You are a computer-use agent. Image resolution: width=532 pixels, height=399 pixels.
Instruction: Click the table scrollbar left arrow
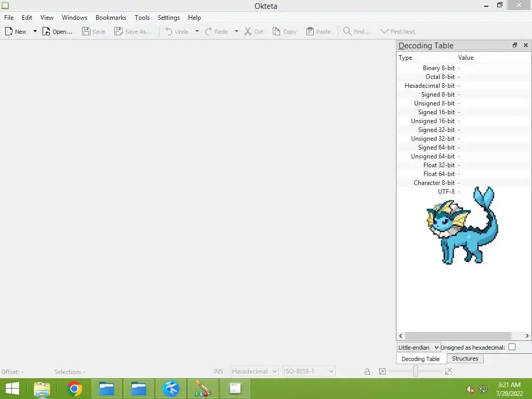(401, 336)
